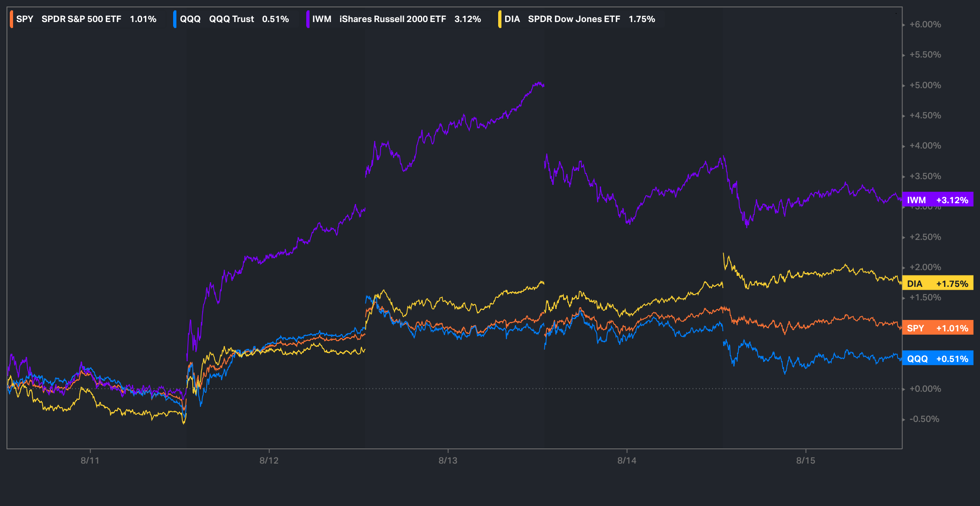The width and height of the screenshot is (980, 506).
Task: Click the orange SPY color bar in legend
Action: point(11,19)
